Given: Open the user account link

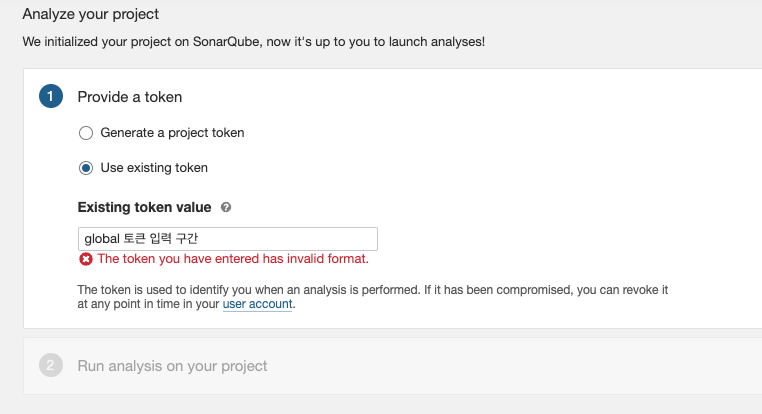Looking at the screenshot, I should (257, 304).
